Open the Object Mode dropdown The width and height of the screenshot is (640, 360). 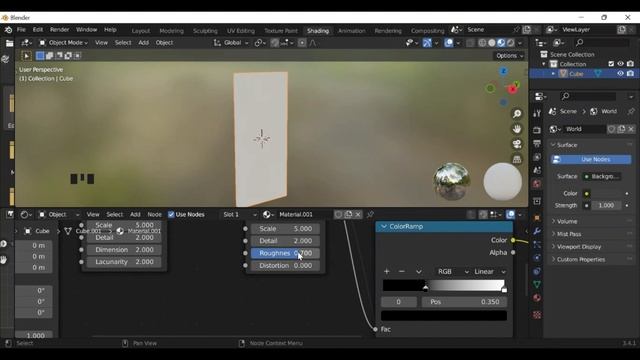coord(64,43)
